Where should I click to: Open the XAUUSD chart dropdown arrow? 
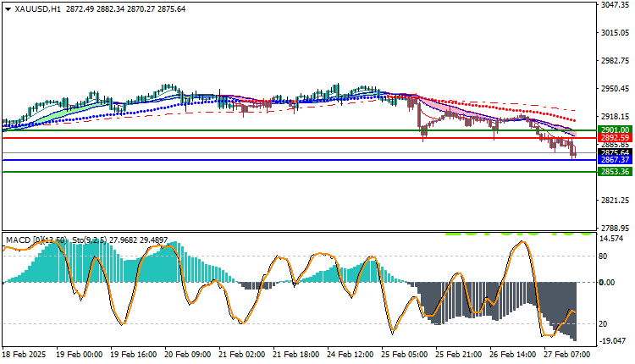click(8, 9)
